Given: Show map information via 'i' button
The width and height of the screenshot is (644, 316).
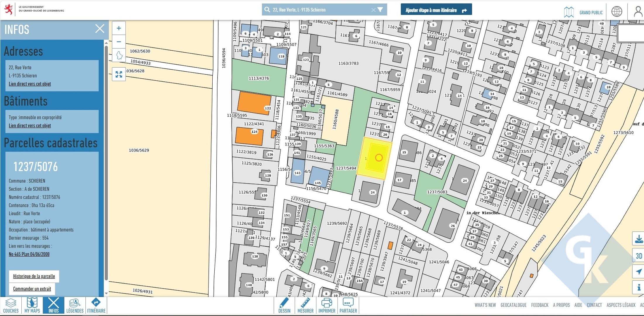Looking at the screenshot, I should pos(638,287).
